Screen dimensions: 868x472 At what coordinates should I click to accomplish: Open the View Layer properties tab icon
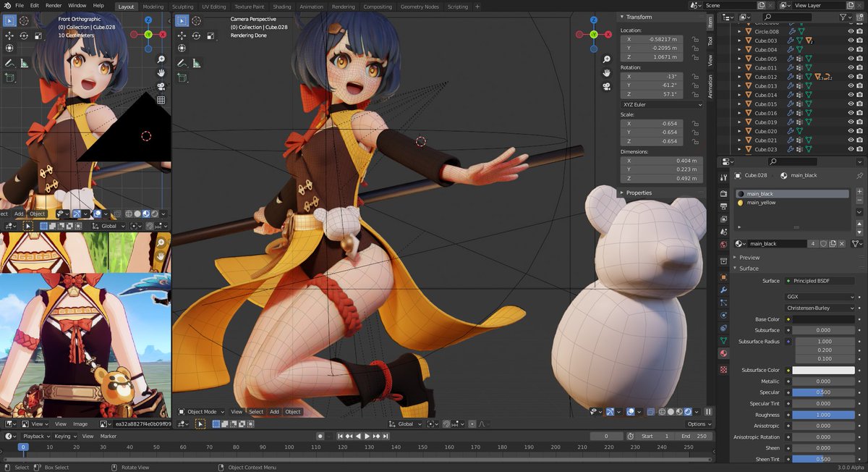click(723, 219)
